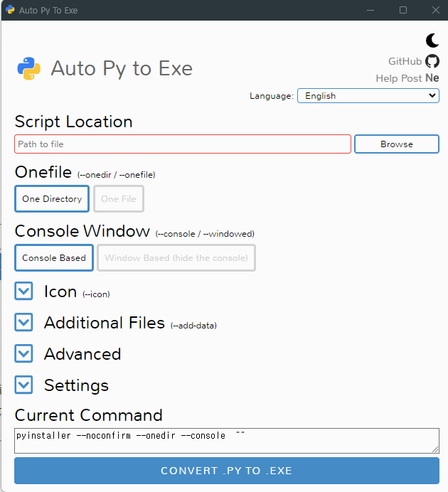Click the Current Command heading

pos(88,415)
